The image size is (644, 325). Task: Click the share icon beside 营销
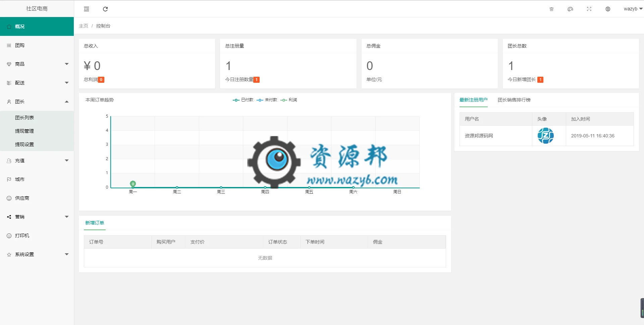(x=9, y=217)
